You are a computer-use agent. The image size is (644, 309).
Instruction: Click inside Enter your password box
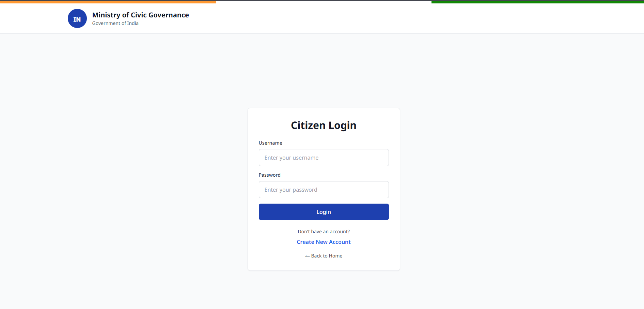click(324, 190)
